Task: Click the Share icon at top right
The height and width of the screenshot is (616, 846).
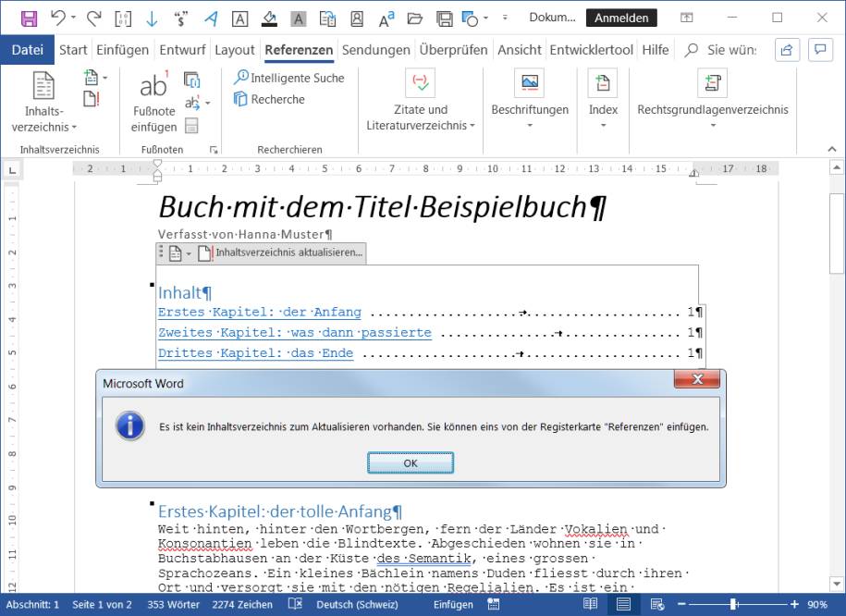Action: point(786,50)
